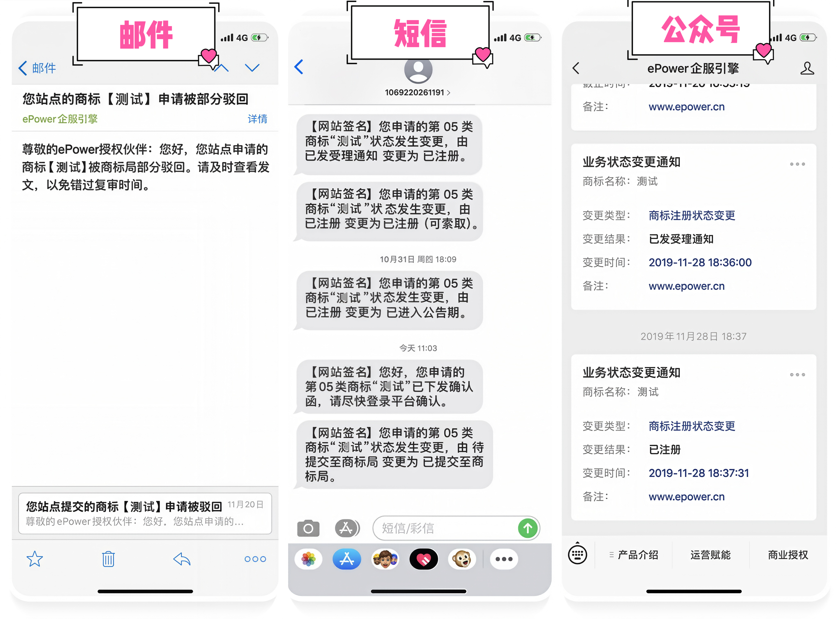Tap the Memoji stickers icon
The width and height of the screenshot is (840, 619).
[385, 559]
